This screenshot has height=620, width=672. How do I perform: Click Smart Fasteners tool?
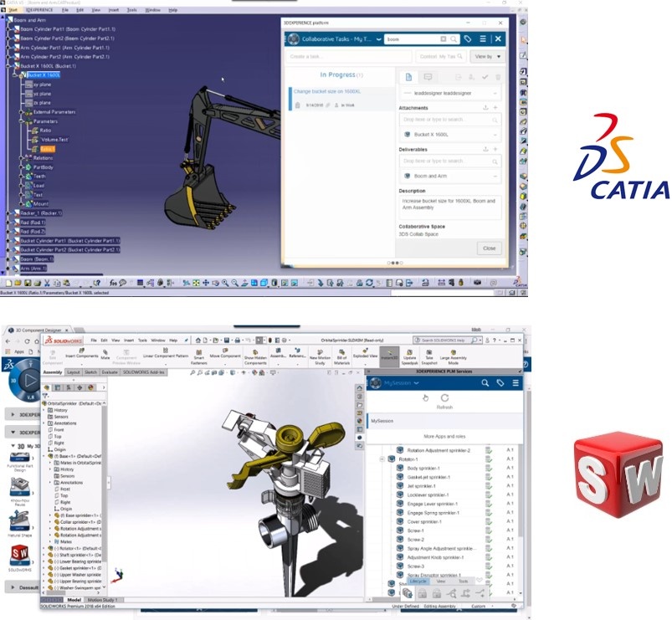[x=199, y=357]
